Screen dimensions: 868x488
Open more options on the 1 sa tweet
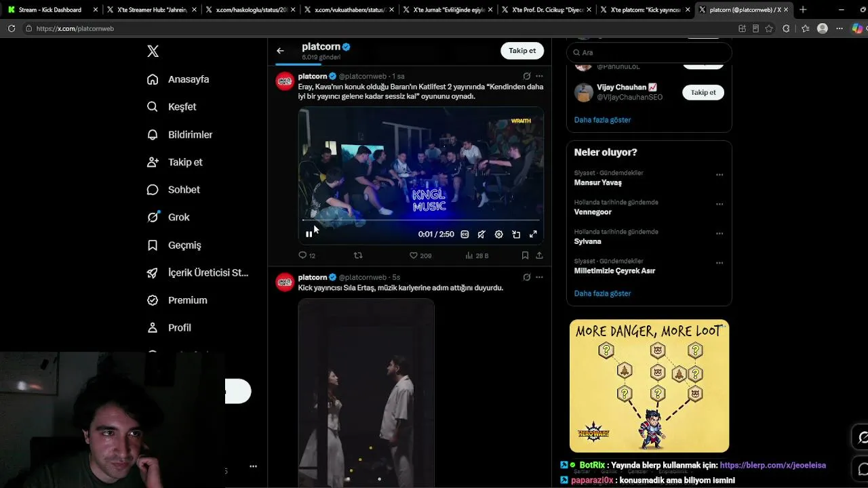point(539,76)
